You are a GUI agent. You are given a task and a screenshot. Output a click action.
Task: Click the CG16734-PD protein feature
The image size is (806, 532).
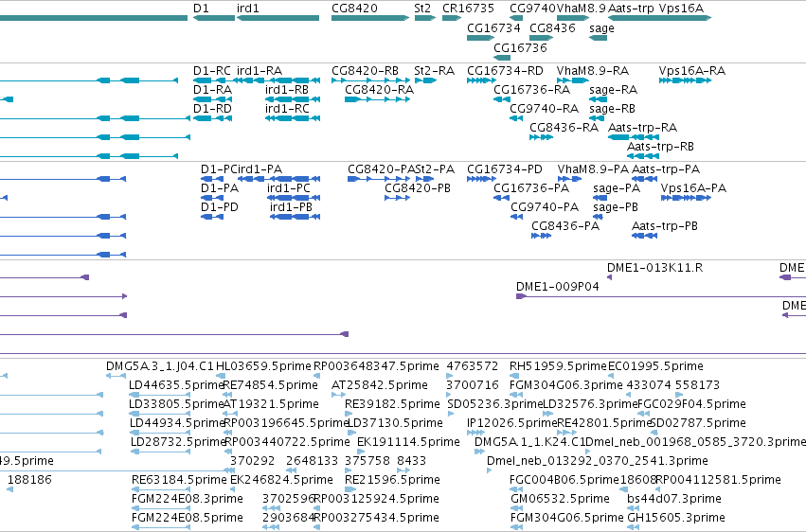point(482,179)
